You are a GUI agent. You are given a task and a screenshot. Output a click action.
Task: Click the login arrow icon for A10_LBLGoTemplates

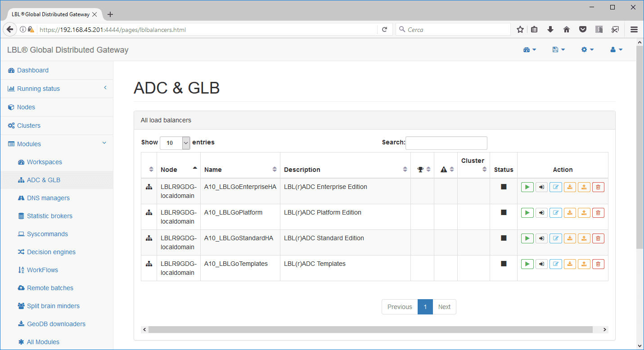[x=541, y=264]
